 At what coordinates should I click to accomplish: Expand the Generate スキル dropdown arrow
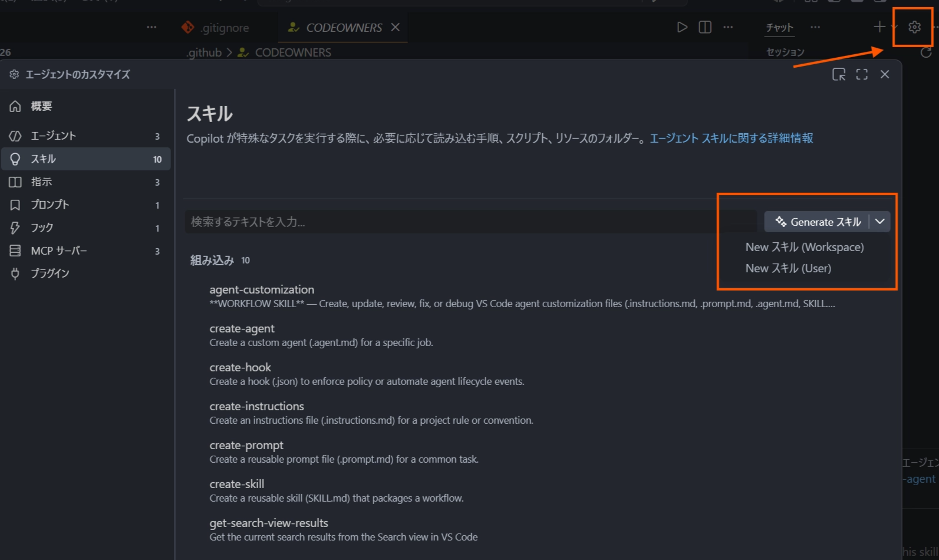pyautogui.click(x=880, y=222)
